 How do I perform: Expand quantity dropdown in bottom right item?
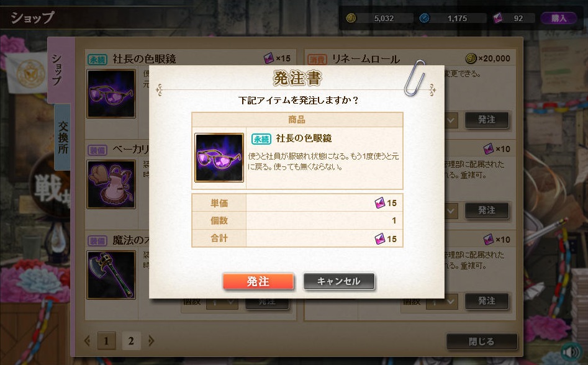[441, 301]
